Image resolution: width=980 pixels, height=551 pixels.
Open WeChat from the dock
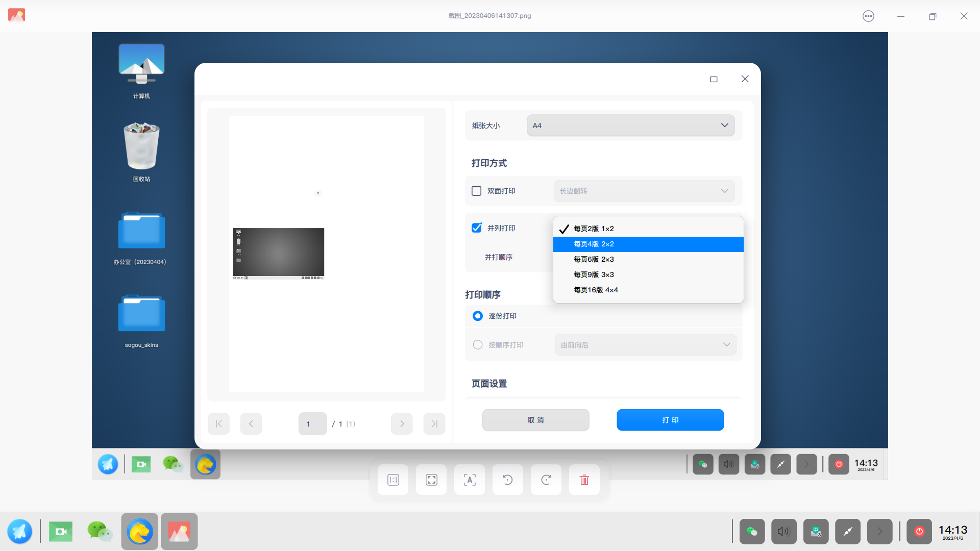click(100, 531)
